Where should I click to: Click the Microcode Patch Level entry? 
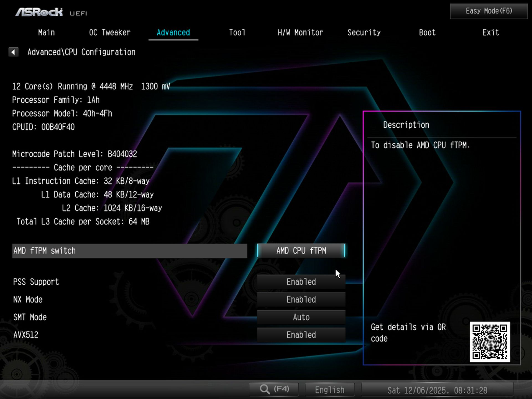point(74,154)
